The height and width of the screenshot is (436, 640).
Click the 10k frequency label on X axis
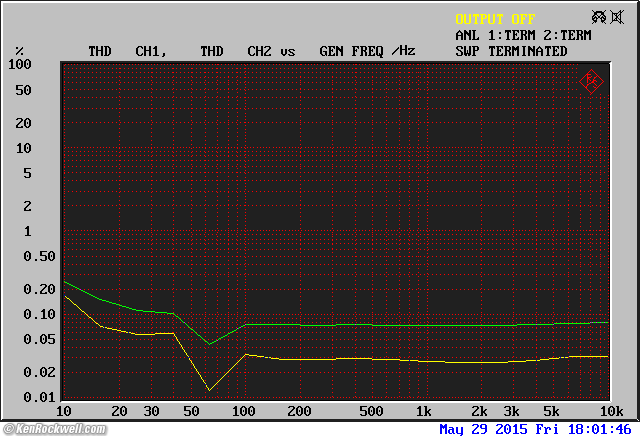click(611, 412)
